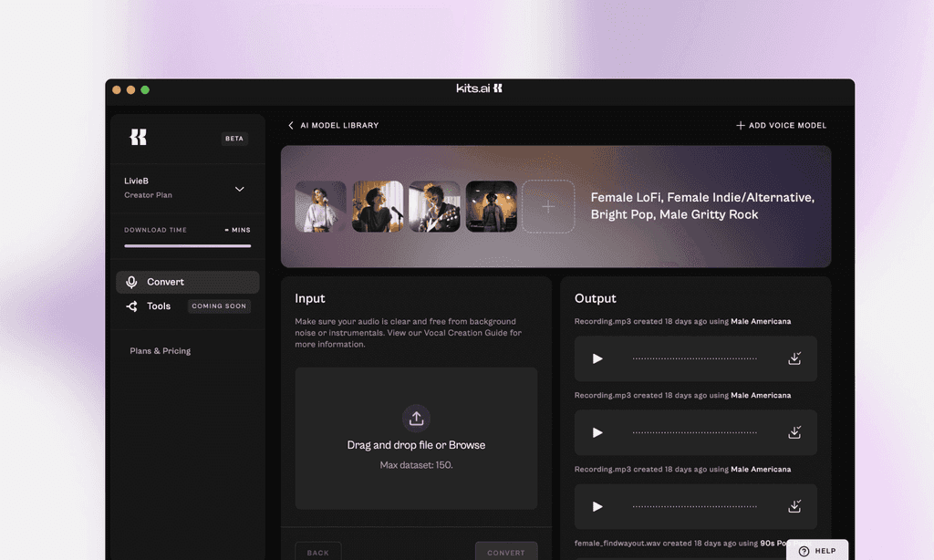Click the Back button below Input
934x560 pixels.
click(318, 552)
